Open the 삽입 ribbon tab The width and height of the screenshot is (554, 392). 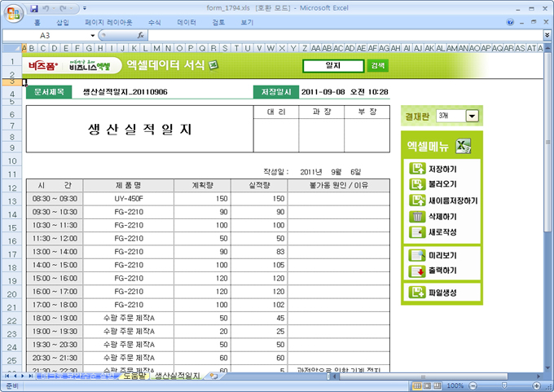pos(63,23)
